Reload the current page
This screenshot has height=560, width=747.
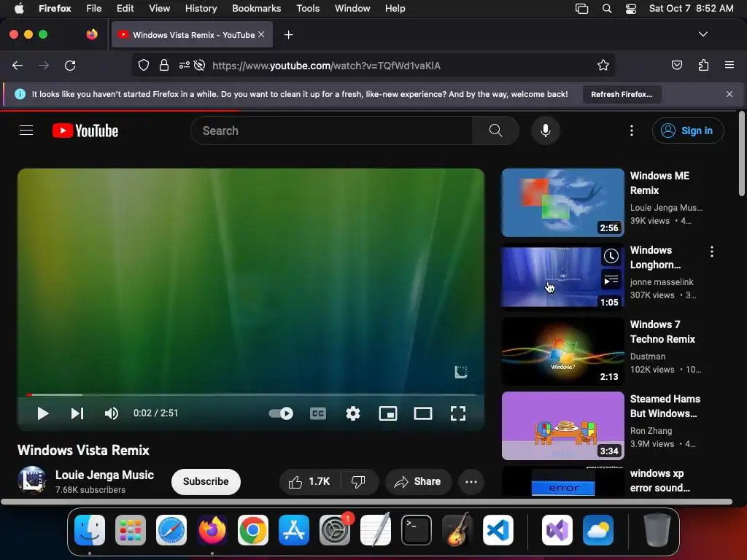coord(70,65)
